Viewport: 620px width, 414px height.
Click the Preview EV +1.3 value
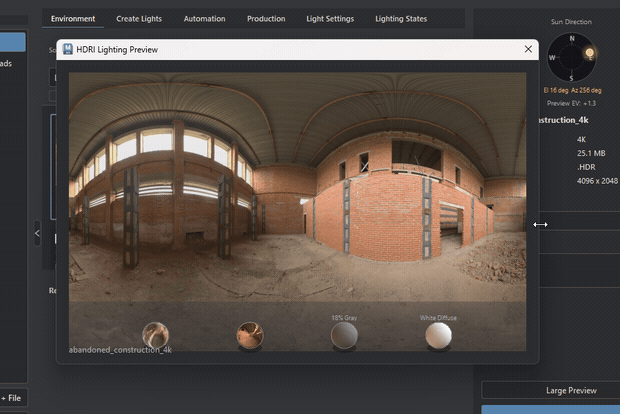click(x=571, y=103)
